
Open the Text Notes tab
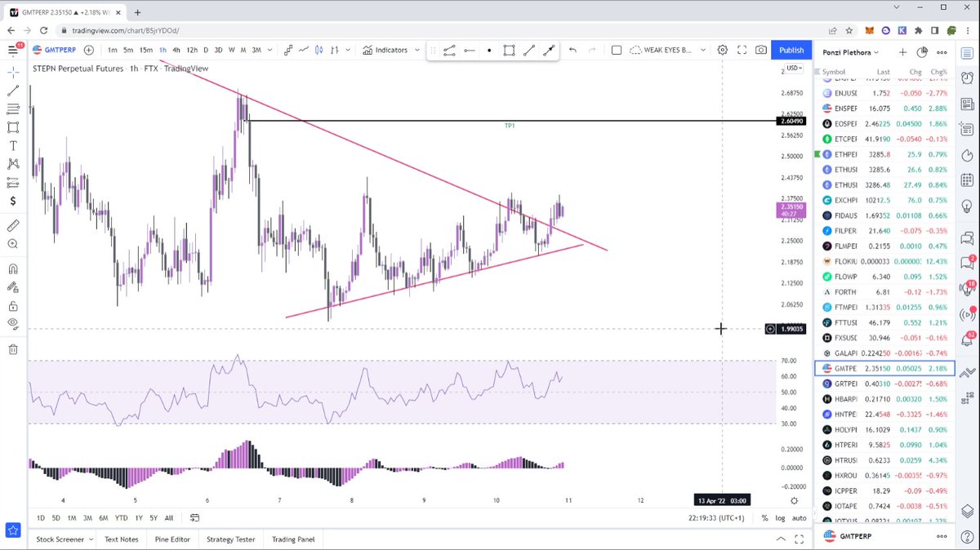click(x=122, y=539)
